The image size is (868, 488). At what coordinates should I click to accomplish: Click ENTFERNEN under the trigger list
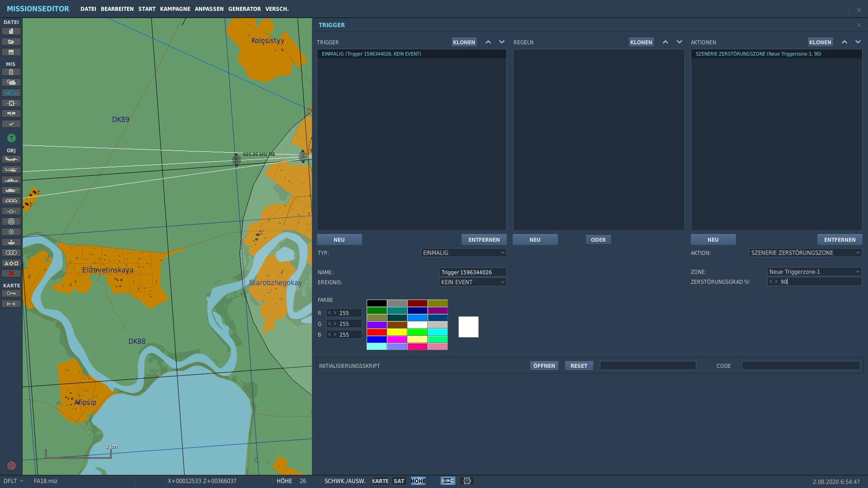(x=484, y=239)
